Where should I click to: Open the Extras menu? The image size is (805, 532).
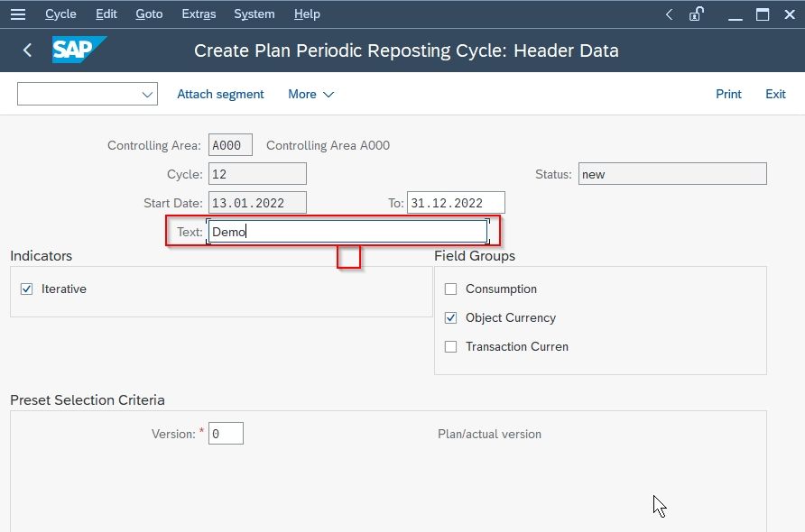[199, 14]
